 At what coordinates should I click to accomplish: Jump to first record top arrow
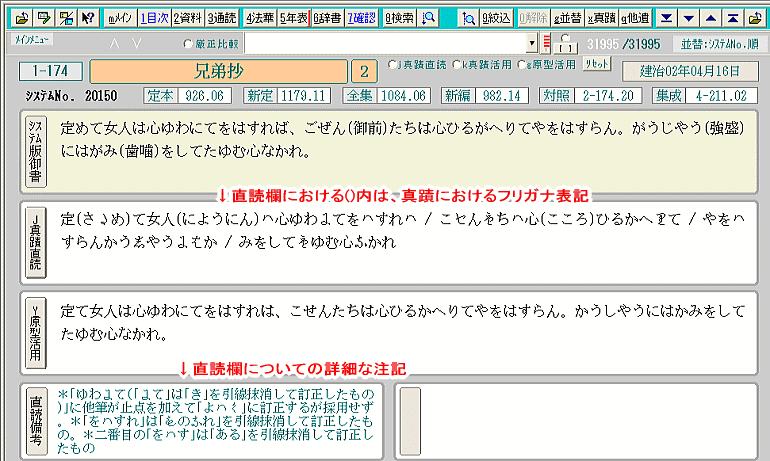pos(733,18)
